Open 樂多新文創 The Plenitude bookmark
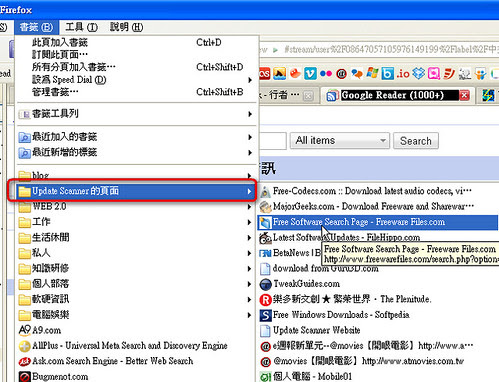The image size is (499, 382). point(379,299)
